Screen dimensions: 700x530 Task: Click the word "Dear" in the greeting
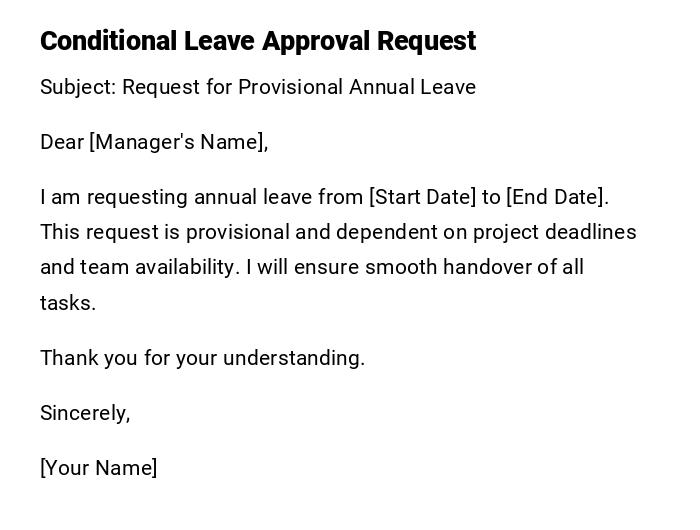click(x=61, y=142)
